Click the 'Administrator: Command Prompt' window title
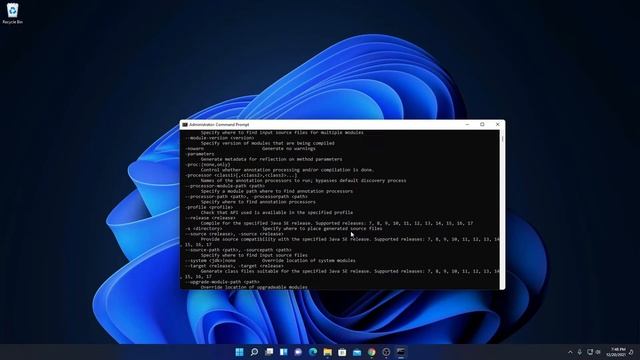Screen dimensions: 640x360 click(x=219, y=124)
